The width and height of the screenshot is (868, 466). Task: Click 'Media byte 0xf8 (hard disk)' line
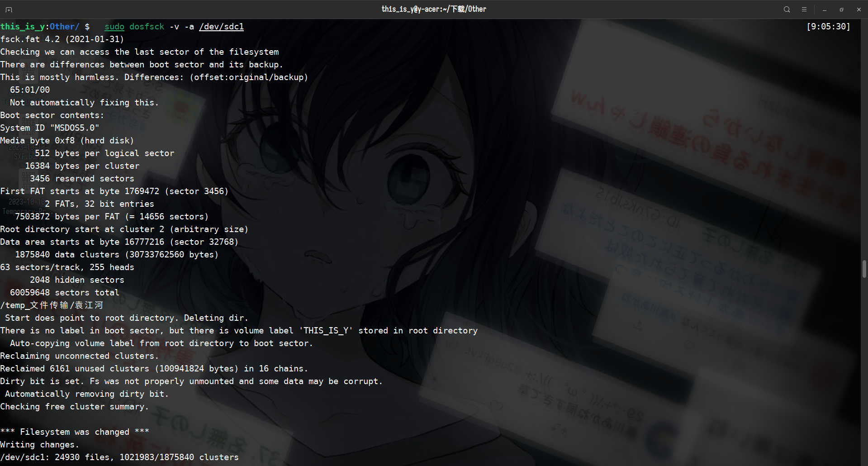coord(67,141)
